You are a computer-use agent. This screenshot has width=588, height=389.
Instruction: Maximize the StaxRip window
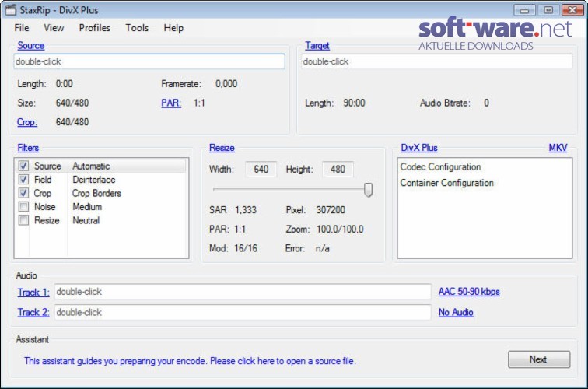548,10
